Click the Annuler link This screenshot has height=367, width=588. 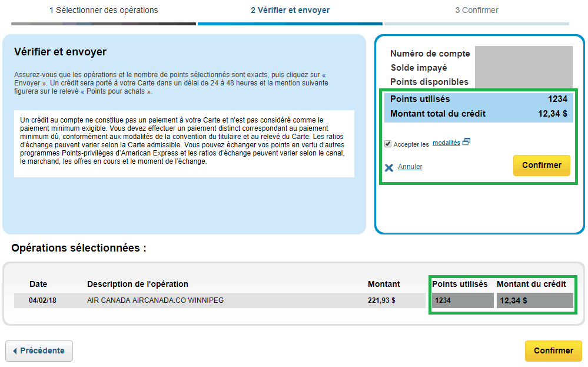411,166
